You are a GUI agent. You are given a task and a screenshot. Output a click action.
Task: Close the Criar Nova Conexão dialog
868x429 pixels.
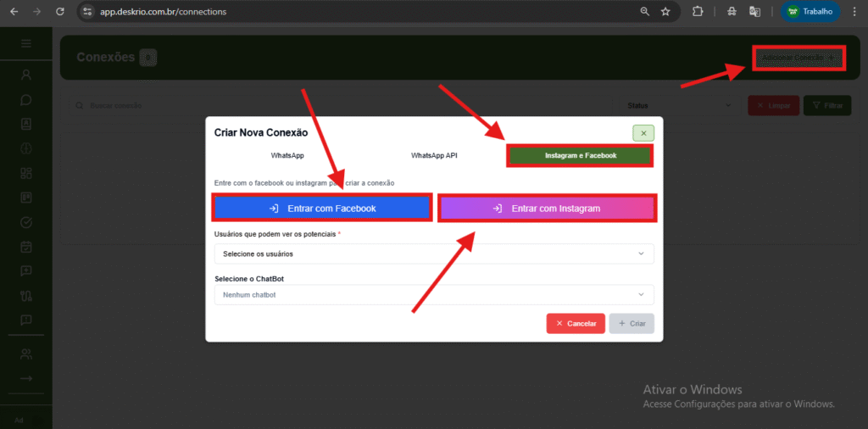click(x=643, y=133)
